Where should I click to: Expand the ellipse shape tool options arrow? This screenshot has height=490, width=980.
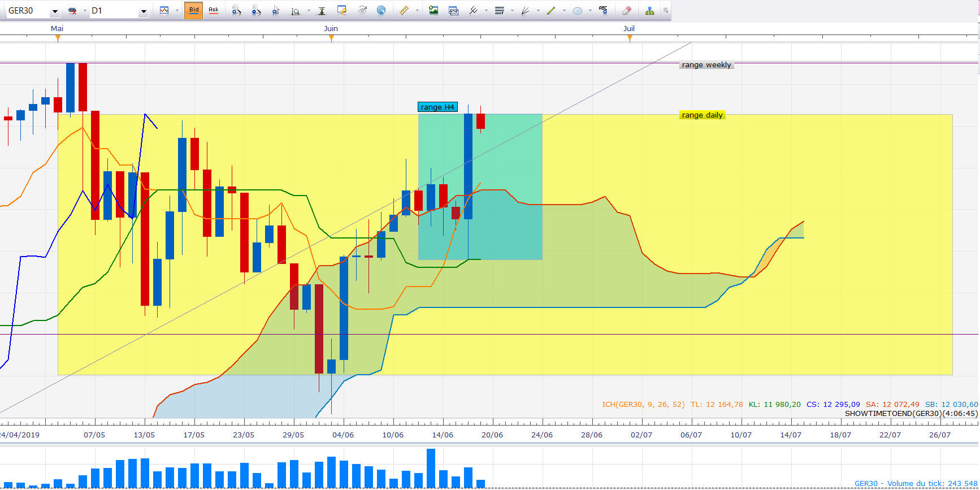coord(590,11)
